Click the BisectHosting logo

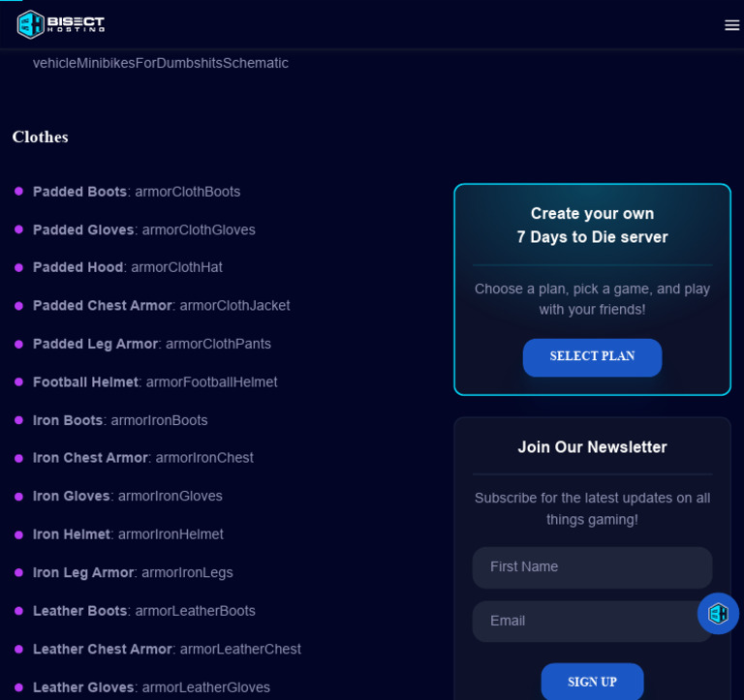tap(61, 23)
